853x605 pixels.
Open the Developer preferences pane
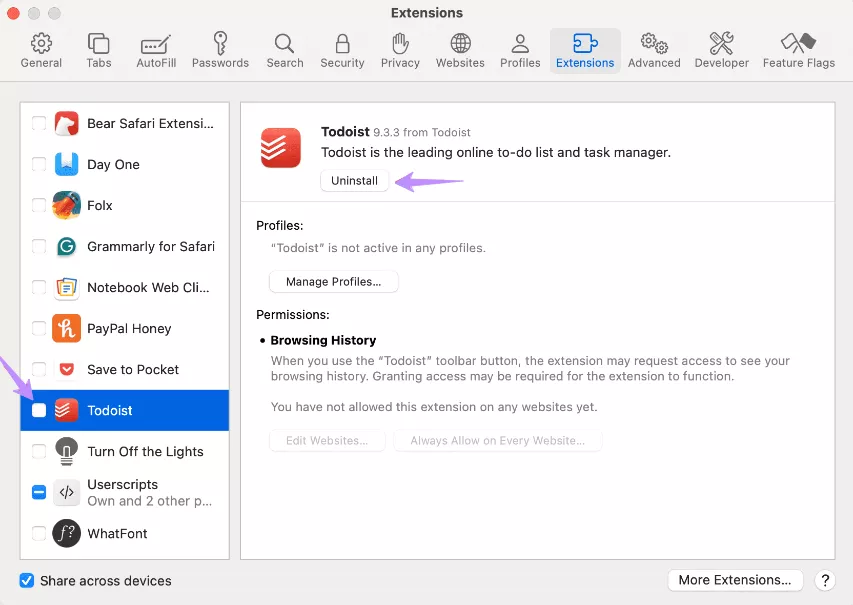(x=721, y=51)
